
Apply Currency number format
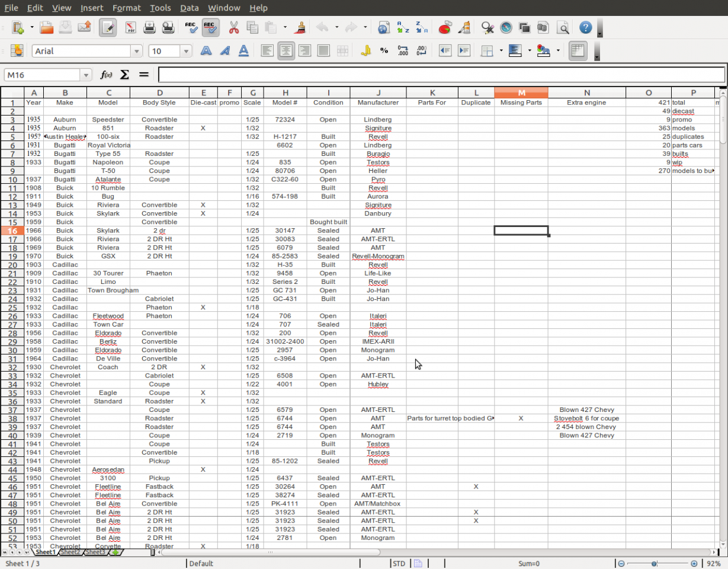click(365, 51)
